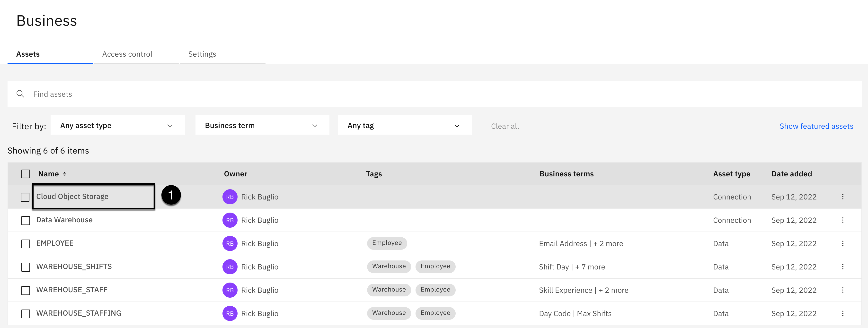The image size is (868, 328).
Task: Switch to the Access control tab
Action: pos(127,54)
